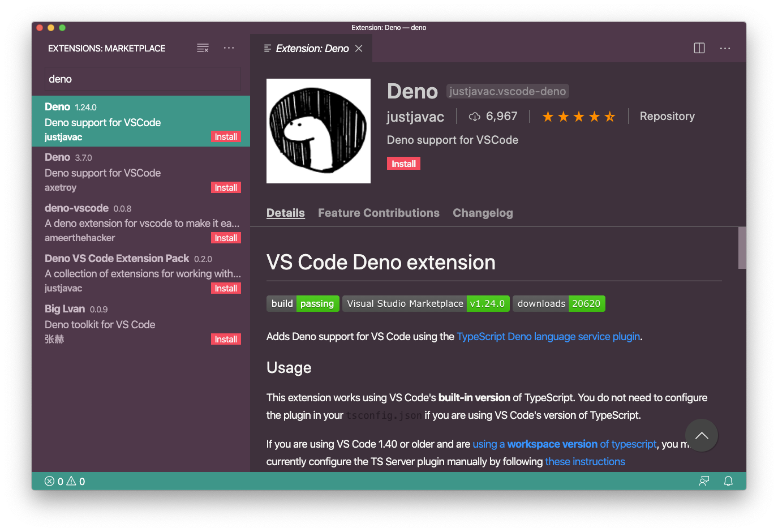Click the five-star rating of Deno

click(x=578, y=117)
